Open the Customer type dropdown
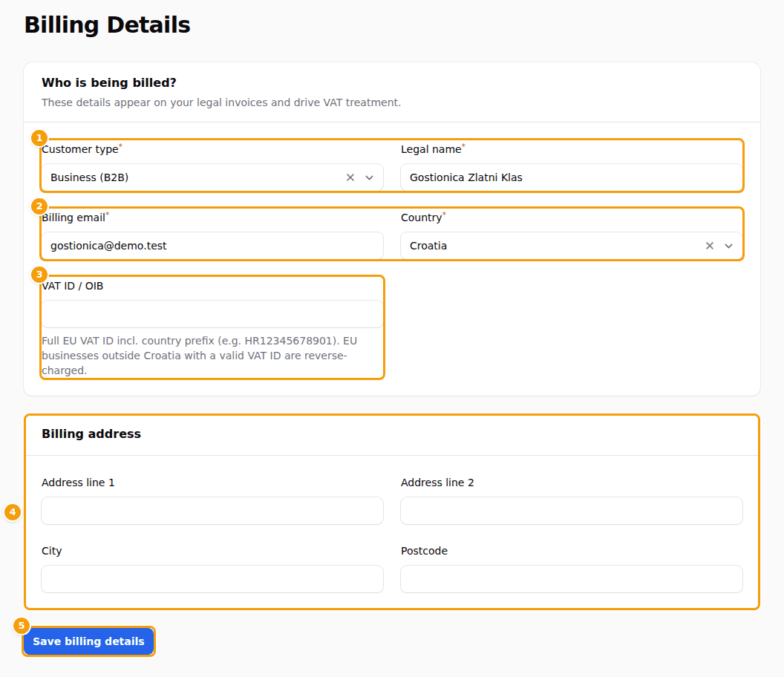The width and height of the screenshot is (784, 677). click(x=369, y=177)
